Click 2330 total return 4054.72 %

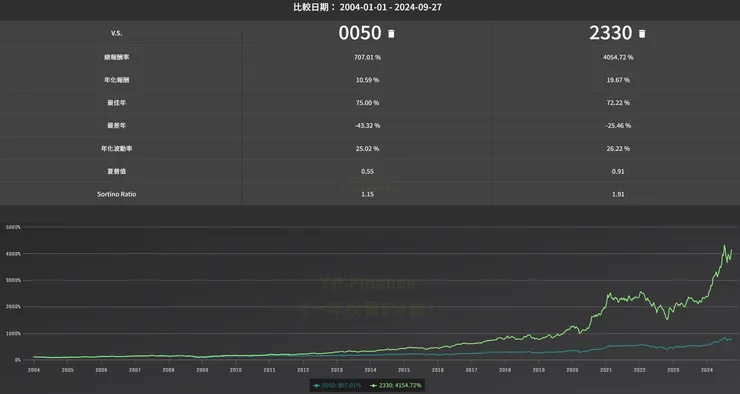[x=618, y=57]
